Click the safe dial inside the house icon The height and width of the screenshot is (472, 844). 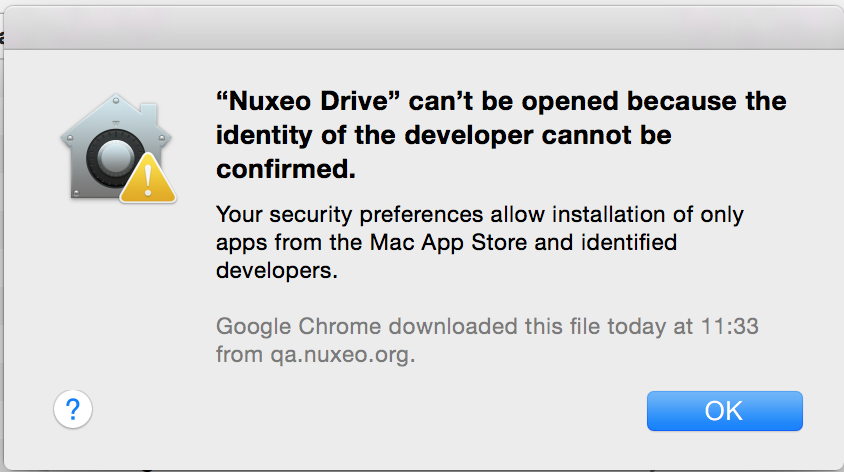pos(115,158)
